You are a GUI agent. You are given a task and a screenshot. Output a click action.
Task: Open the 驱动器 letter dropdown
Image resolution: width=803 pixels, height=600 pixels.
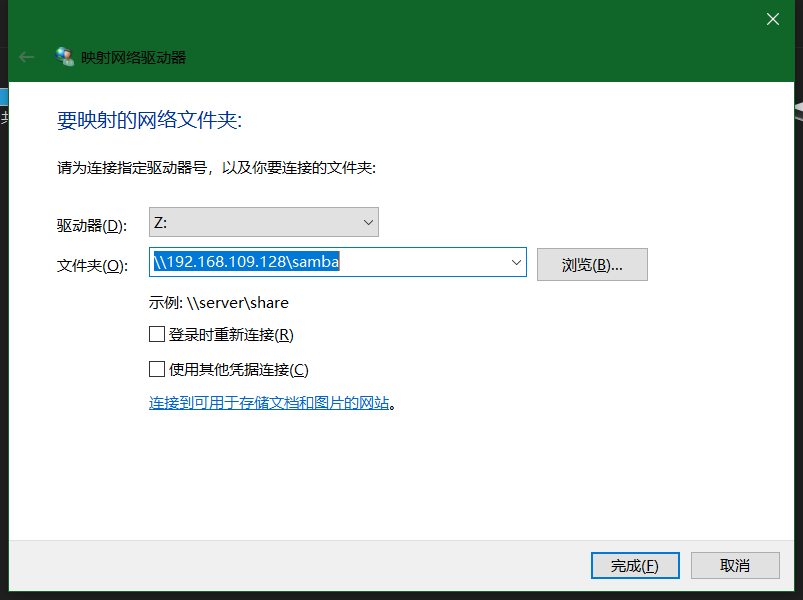[x=369, y=221]
